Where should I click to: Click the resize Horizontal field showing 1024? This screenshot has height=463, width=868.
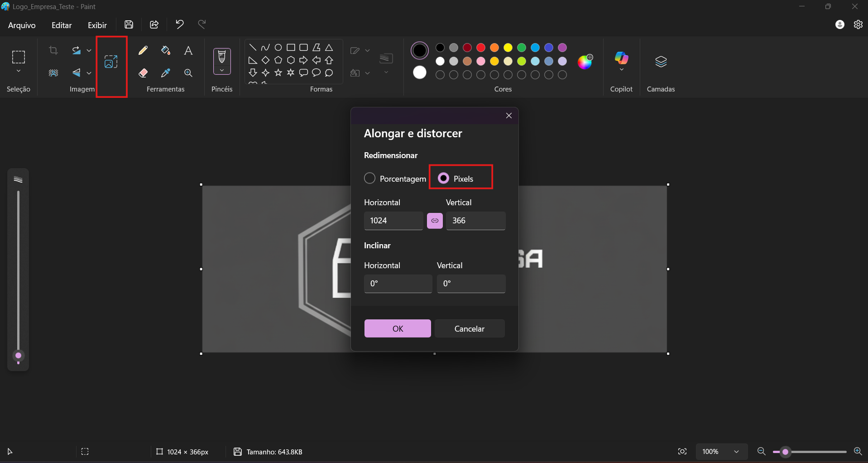tap(393, 221)
